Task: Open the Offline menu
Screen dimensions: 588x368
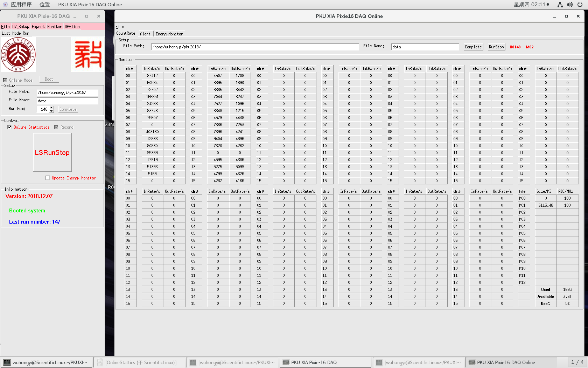Action: pos(72,27)
